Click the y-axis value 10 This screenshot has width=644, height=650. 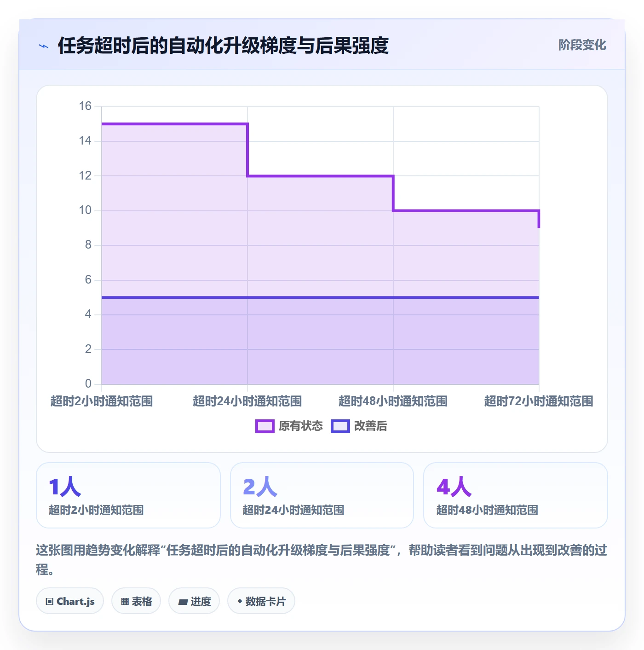85,210
